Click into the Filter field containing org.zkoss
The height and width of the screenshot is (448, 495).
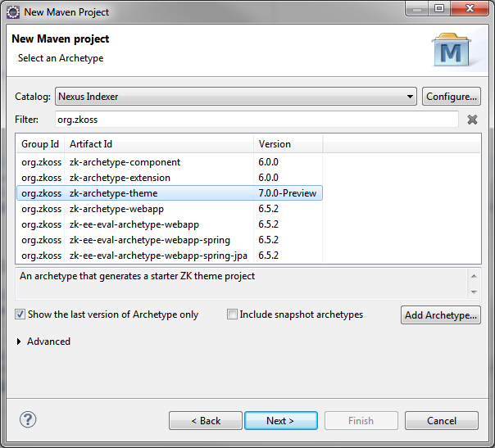point(257,120)
